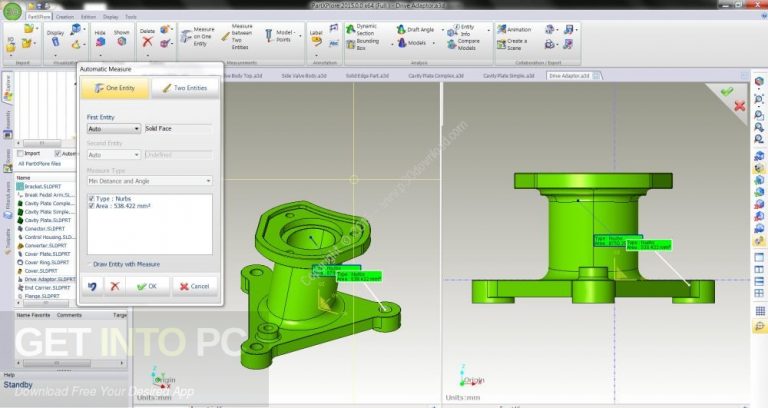Toggle the Area 538.422 mm² checkbox

click(x=93, y=207)
